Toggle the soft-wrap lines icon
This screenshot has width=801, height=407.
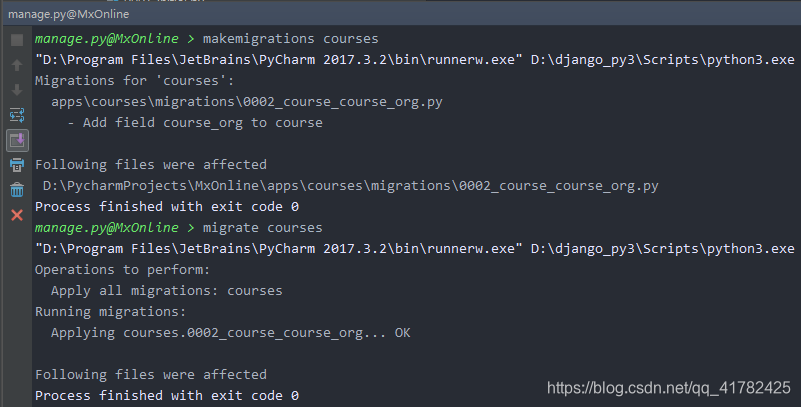17,115
